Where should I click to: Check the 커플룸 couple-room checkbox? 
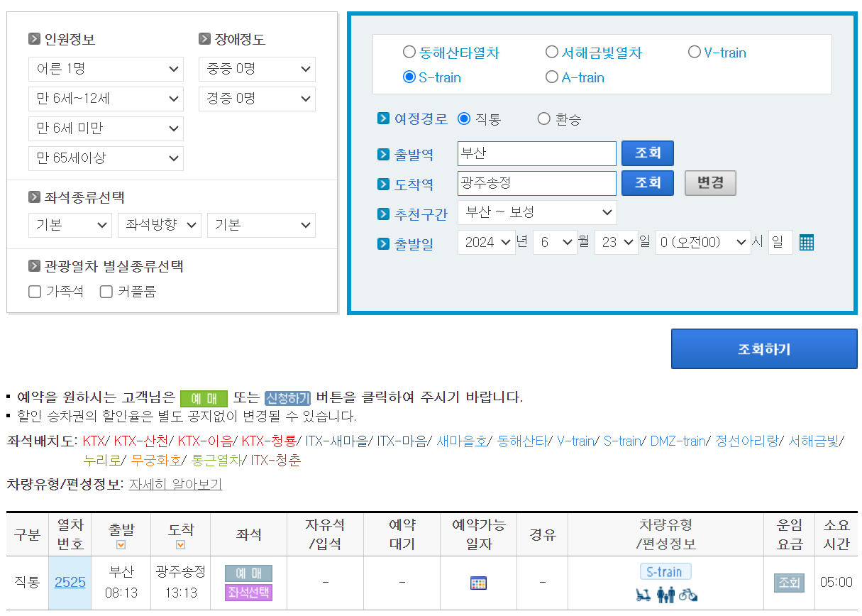pyautogui.click(x=106, y=291)
